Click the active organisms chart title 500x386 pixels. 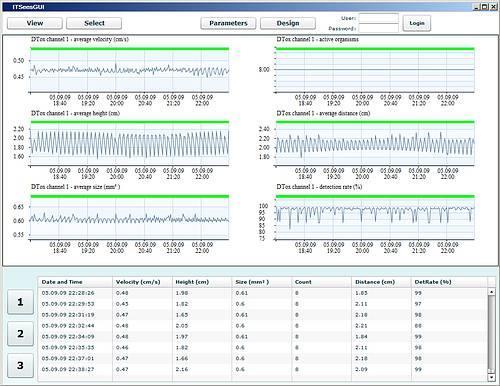click(318, 39)
